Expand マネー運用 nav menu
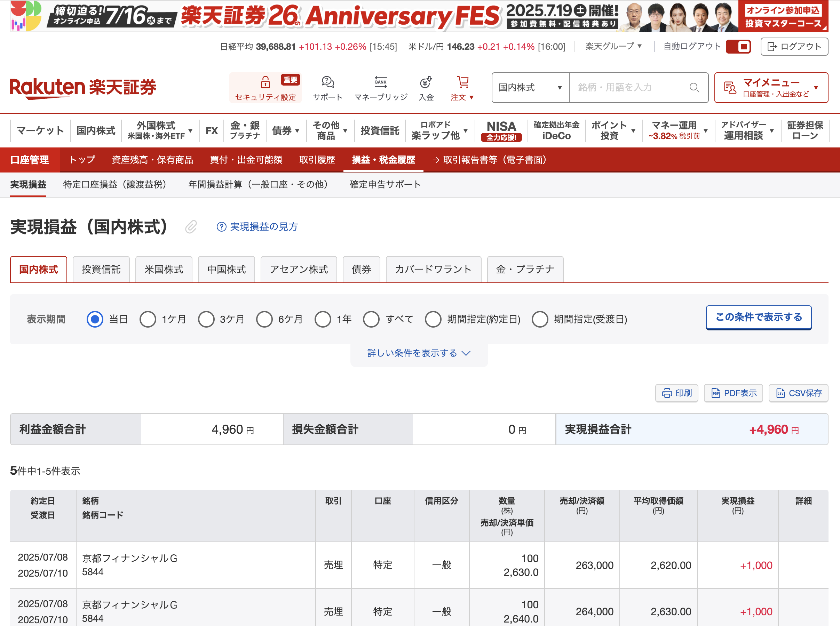This screenshot has width=840, height=626. click(x=678, y=130)
